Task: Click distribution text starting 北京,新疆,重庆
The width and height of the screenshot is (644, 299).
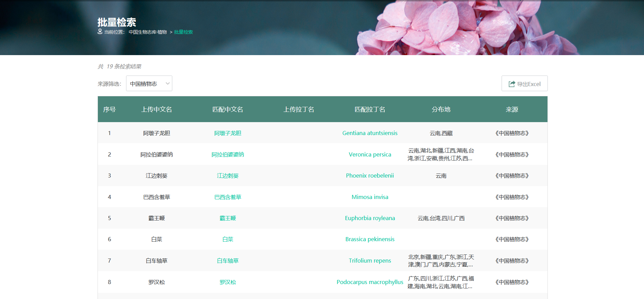Action: (440, 261)
